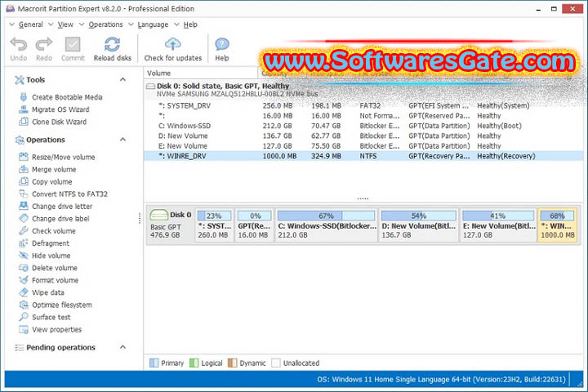Click SYST 260.0 MB partition block
This screenshot has height=392, width=588.
coord(214,225)
